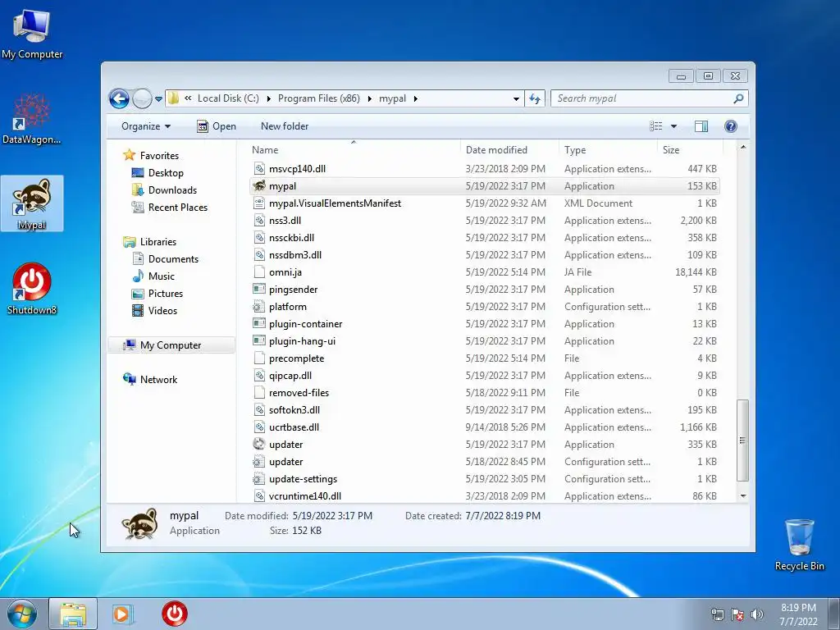
Task: Sort by Name column header
Action: coord(354,151)
